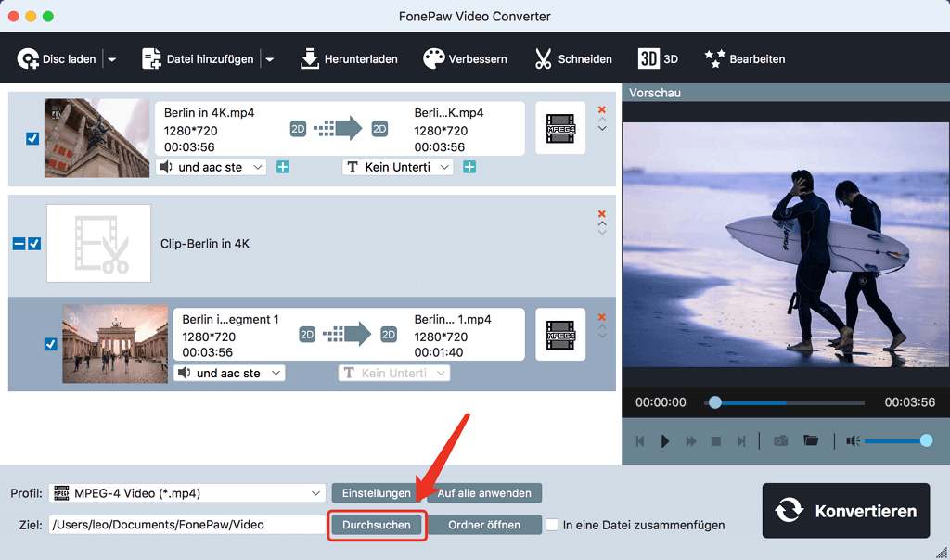Click Auf alle anwenden button

tap(484, 493)
